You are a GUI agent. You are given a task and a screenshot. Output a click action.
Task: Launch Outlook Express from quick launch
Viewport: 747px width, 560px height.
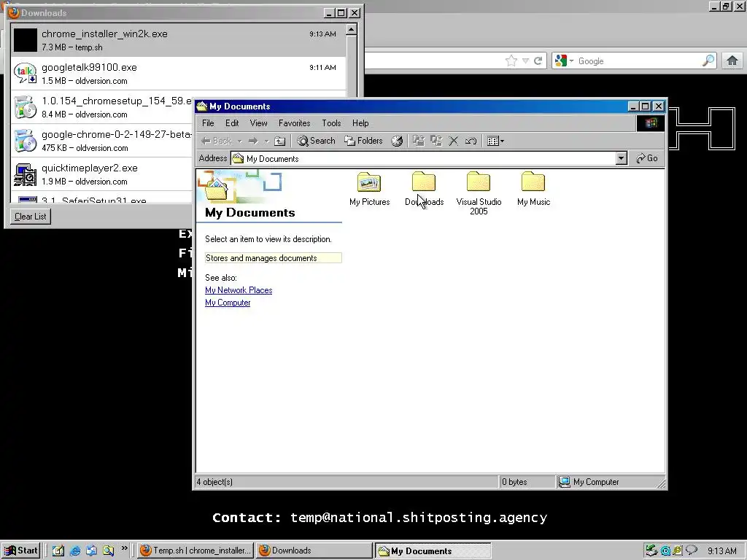click(x=91, y=551)
